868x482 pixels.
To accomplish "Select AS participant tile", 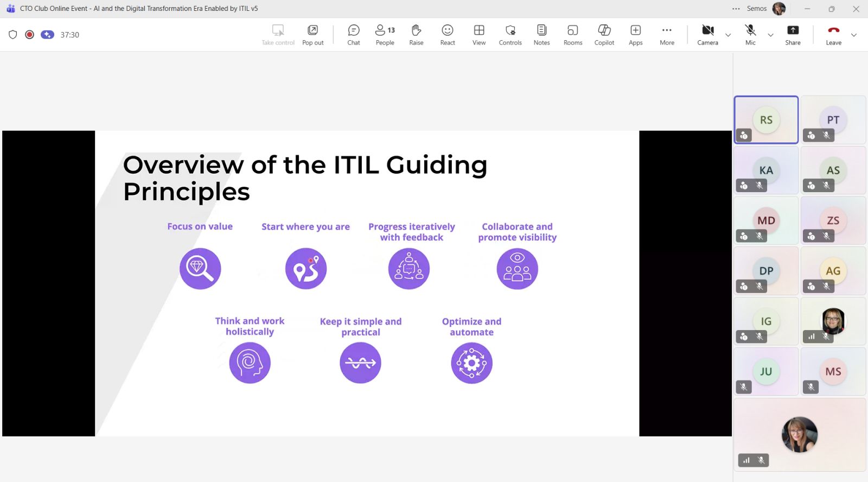I will (833, 170).
